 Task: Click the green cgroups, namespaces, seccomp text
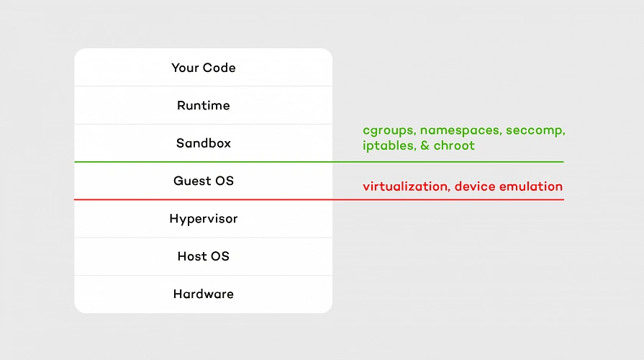click(x=463, y=131)
